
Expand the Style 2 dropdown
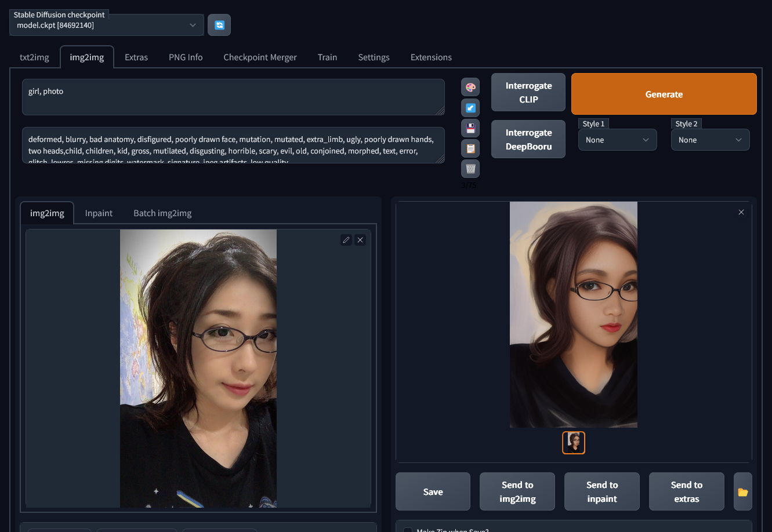click(710, 140)
